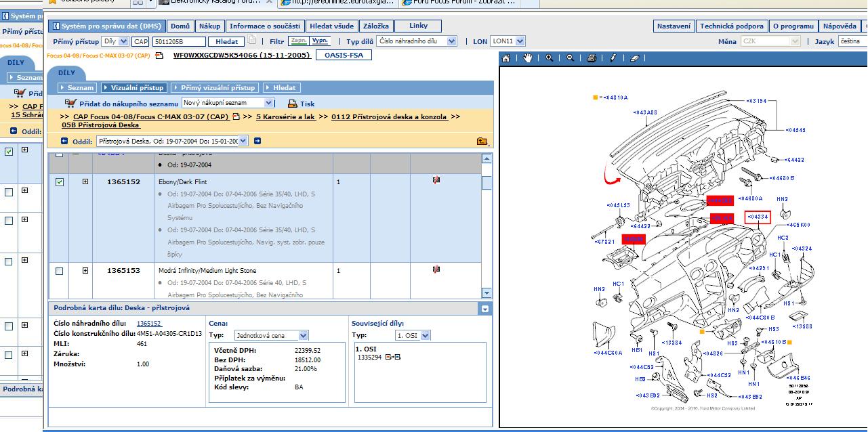Select the pan hand tool
Image resolution: width=868 pixels, height=432 pixels.
click(528, 58)
